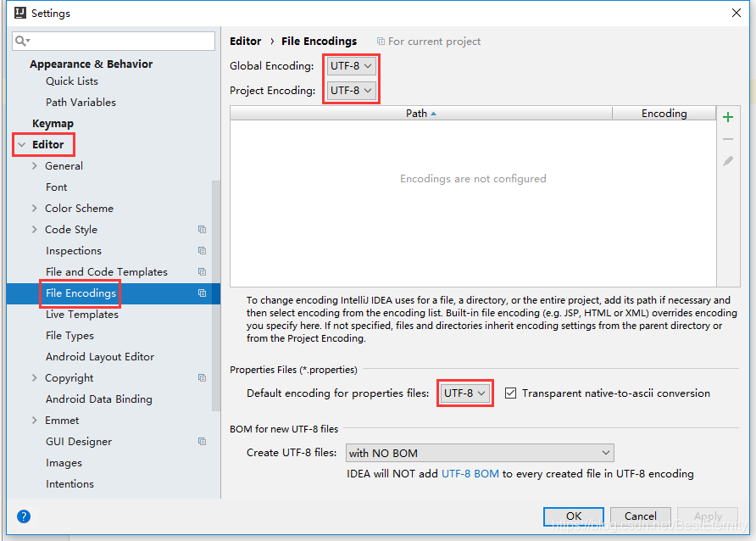Expand the Color Scheme node
756x541 pixels.
point(34,209)
